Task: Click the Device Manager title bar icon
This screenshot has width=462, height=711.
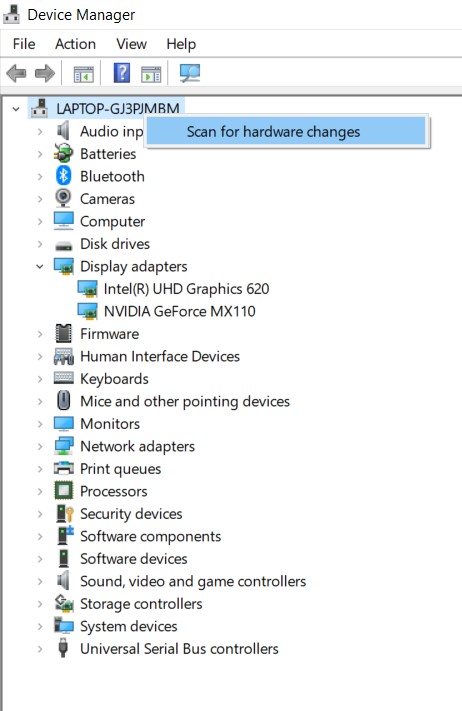Action: tap(11, 14)
